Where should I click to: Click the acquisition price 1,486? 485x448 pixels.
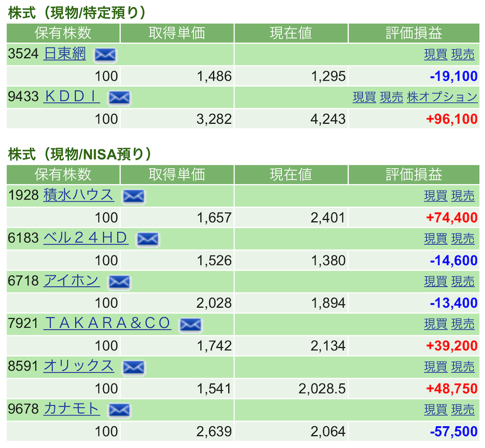pyautogui.click(x=214, y=76)
